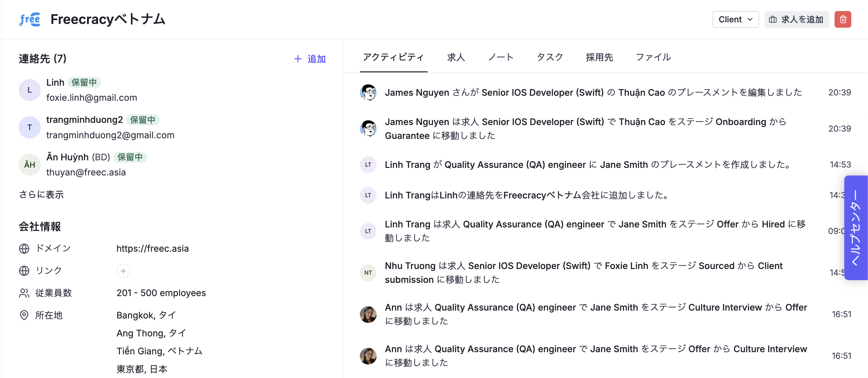Open the ヘルプセンター side panel
The image size is (868, 378).
coord(855,227)
